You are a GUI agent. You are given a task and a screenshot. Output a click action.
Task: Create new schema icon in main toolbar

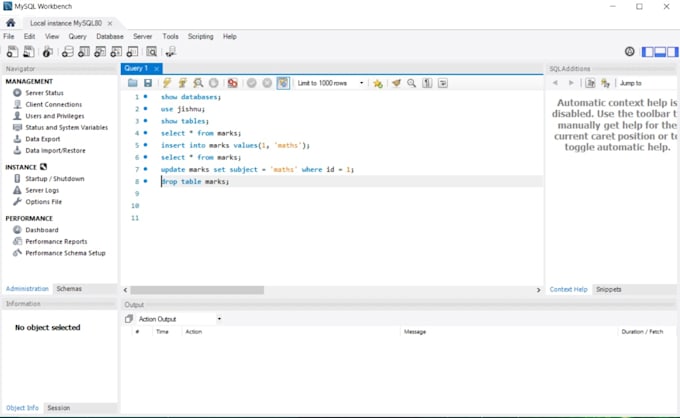(x=67, y=52)
